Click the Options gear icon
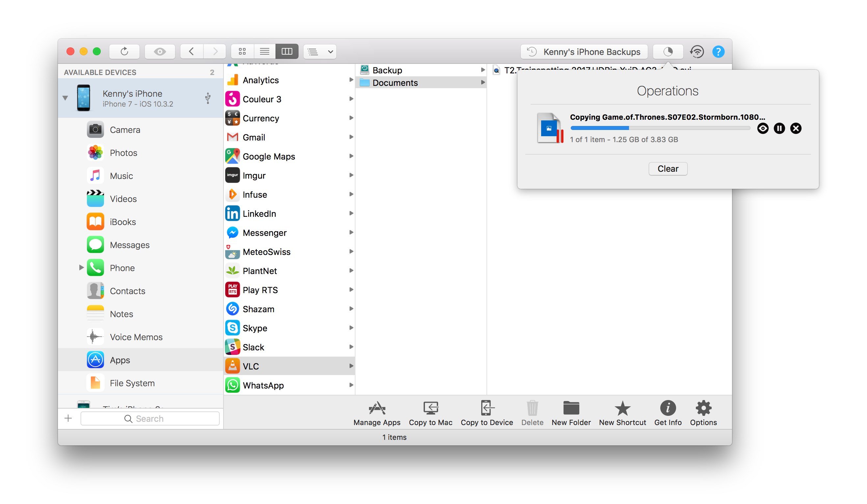This screenshot has height=504, width=867. (703, 412)
